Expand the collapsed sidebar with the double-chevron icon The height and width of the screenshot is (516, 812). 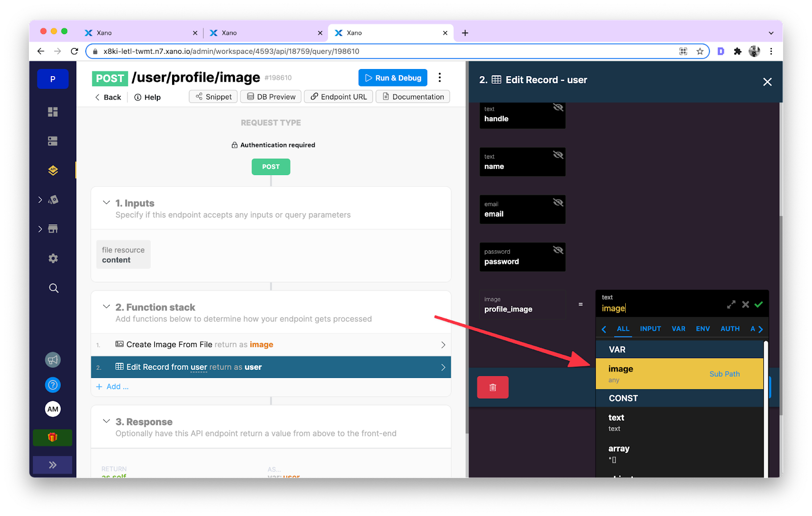pos(52,464)
